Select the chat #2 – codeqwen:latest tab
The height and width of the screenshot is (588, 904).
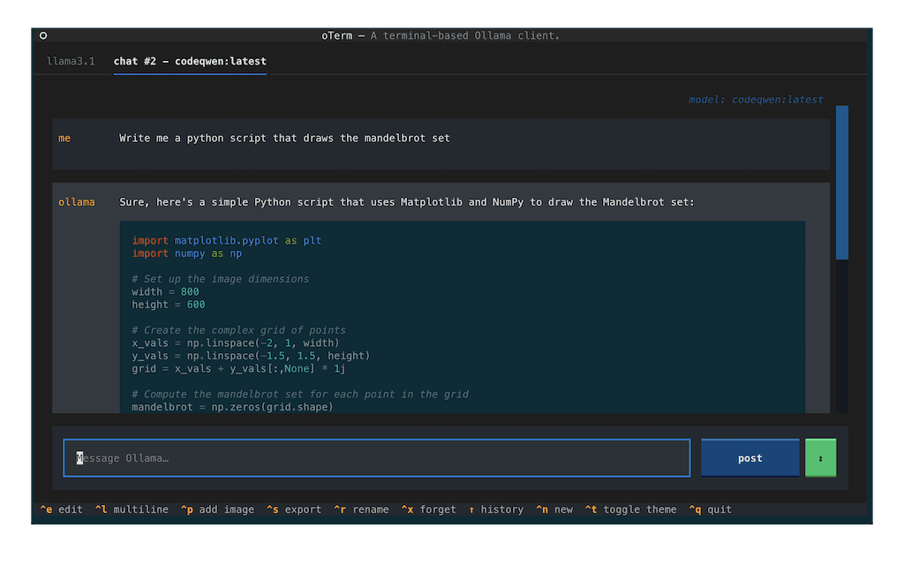[190, 61]
